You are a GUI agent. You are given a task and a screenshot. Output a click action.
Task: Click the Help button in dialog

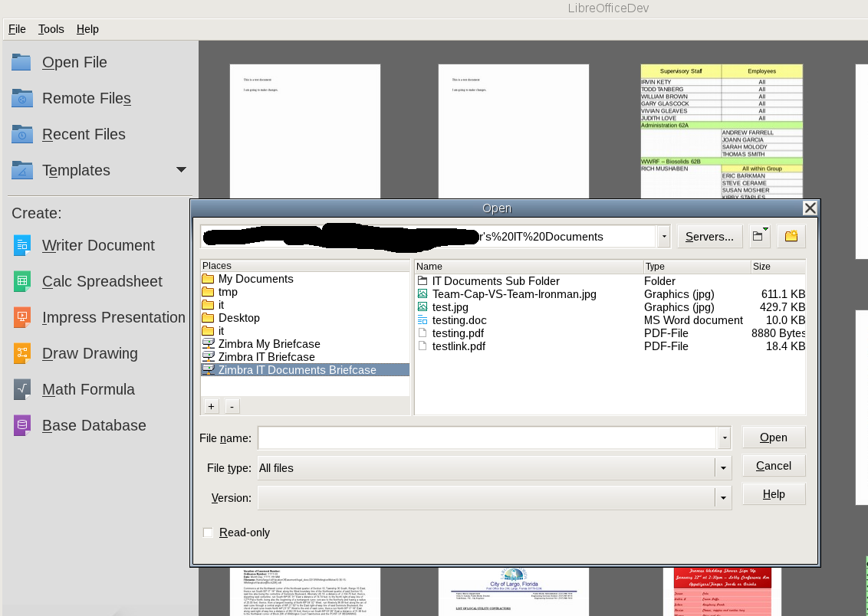[x=774, y=493]
